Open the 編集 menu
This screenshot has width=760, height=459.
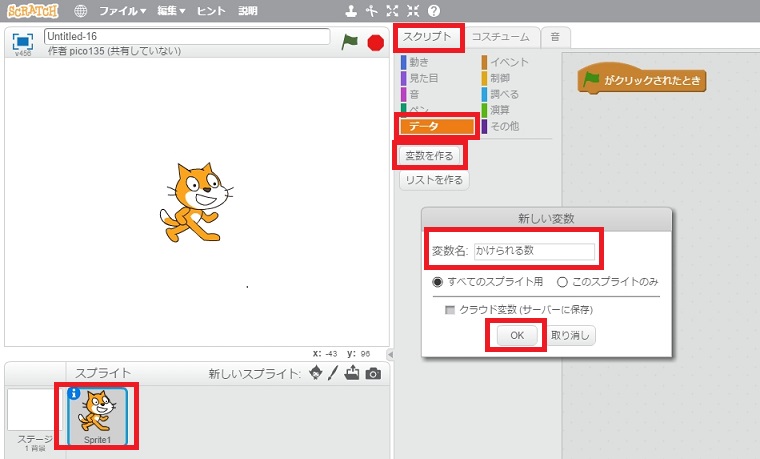click(x=171, y=11)
